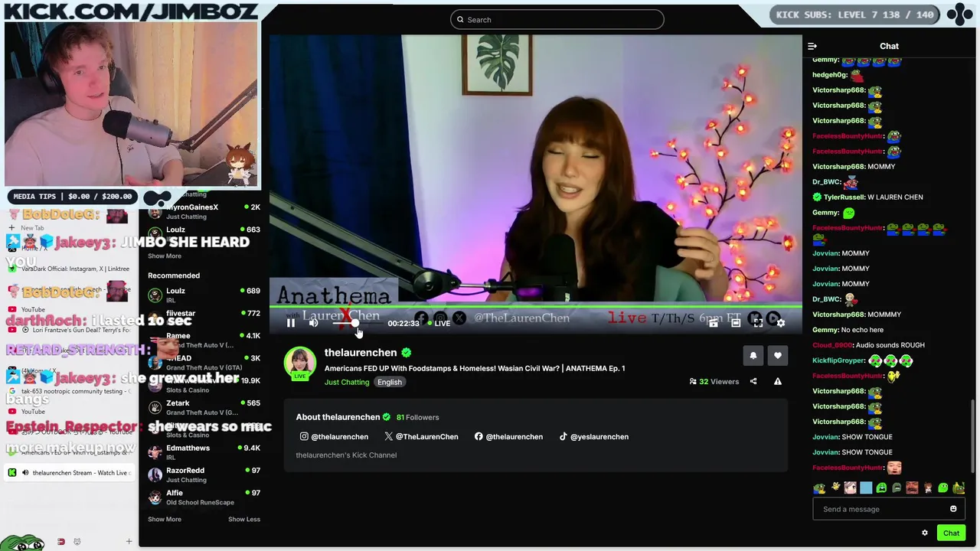980x551 pixels.
Task: Click the add tab plus icon in bottom bar
Action: tap(129, 542)
